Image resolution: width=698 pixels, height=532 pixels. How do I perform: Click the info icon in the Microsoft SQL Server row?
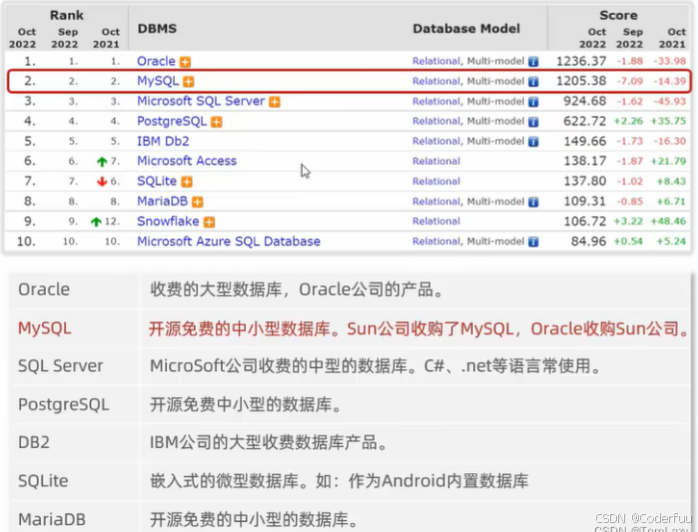533,102
